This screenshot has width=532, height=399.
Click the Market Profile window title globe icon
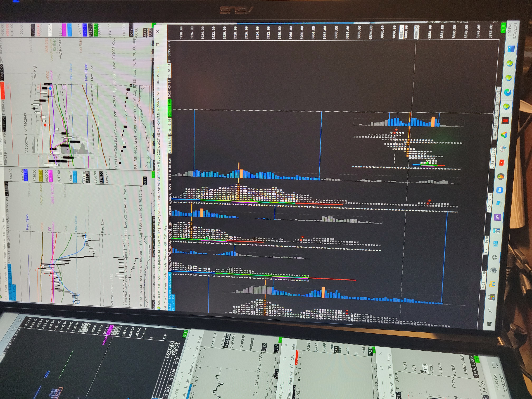pos(158,308)
